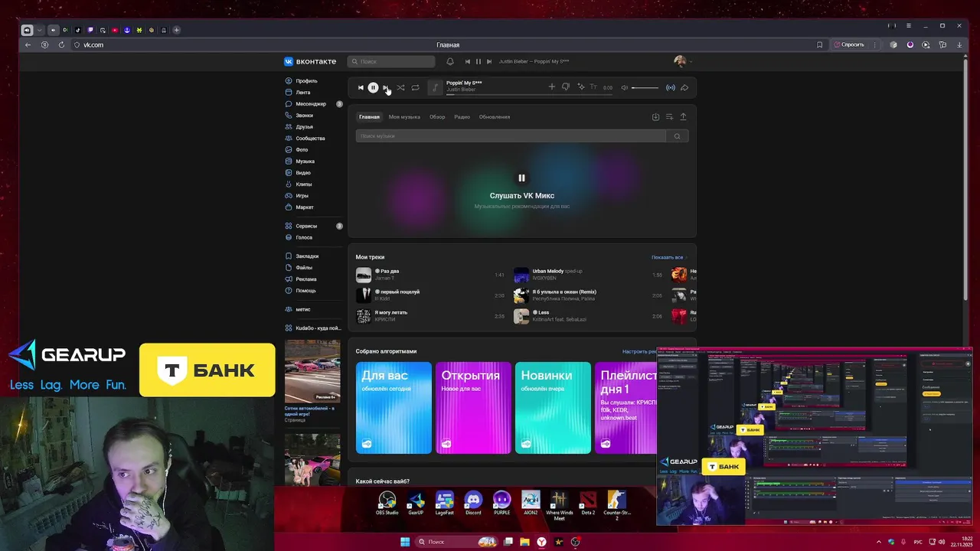Image resolution: width=980 pixels, height=551 pixels.
Task: Pause from the header mini player
Action: coord(479,61)
